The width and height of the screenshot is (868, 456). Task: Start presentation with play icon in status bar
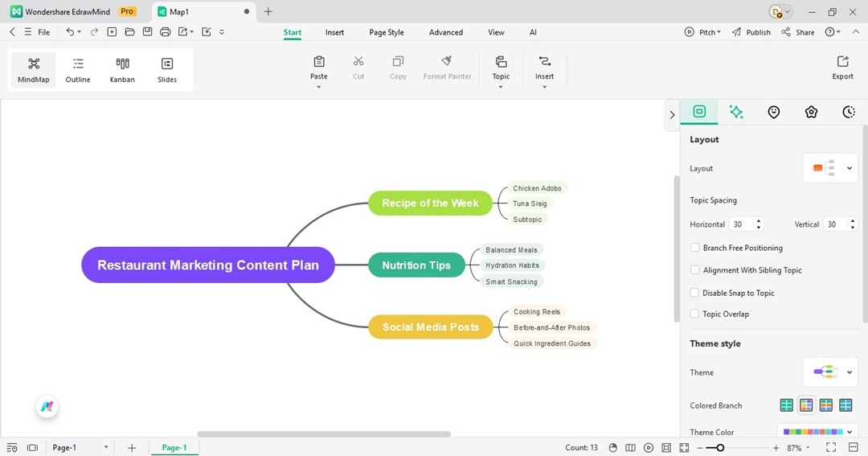pyautogui.click(x=649, y=448)
